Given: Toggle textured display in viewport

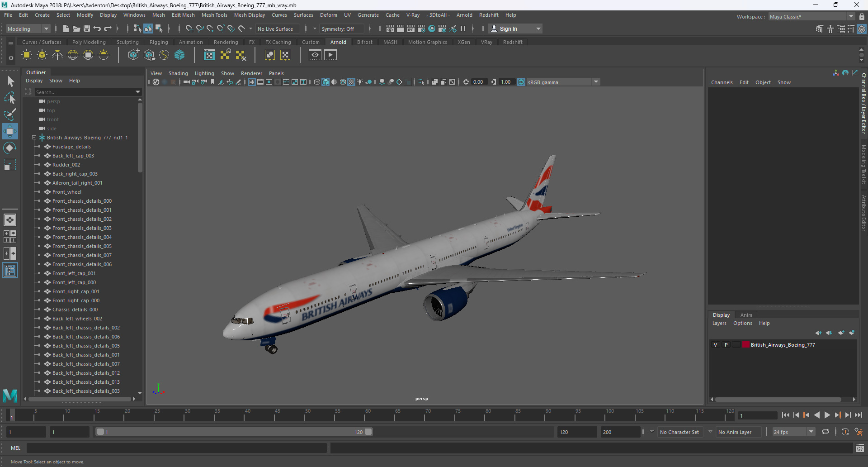Looking at the screenshot, I should [351, 82].
